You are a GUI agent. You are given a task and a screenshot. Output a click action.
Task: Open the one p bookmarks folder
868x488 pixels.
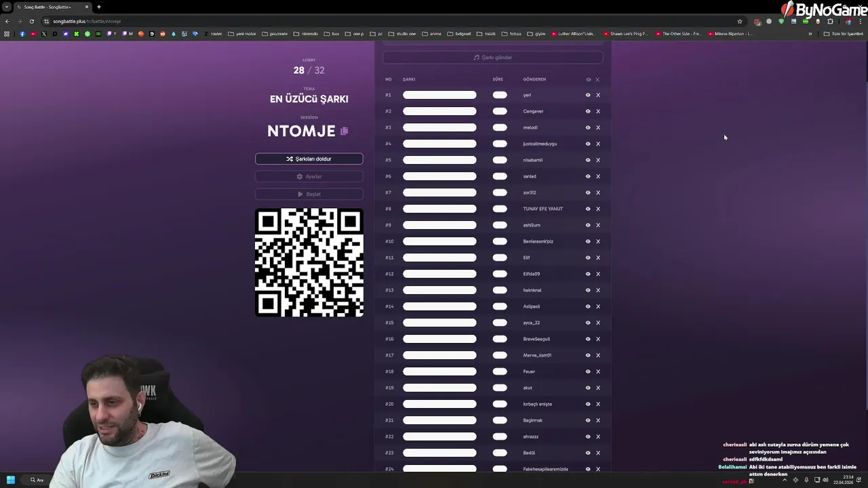[354, 34]
